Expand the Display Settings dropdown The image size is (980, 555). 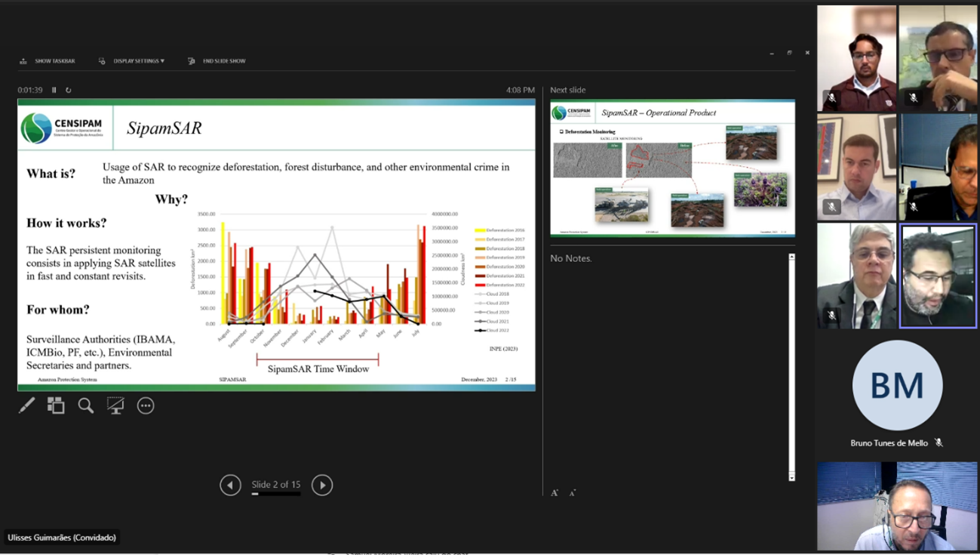tap(132, 61)
